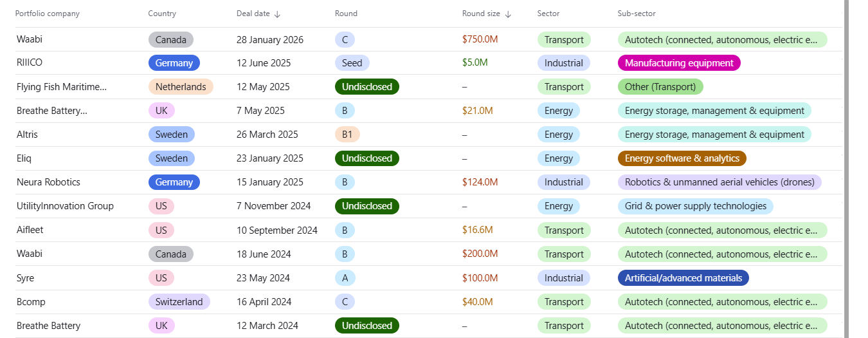Click the vertical scrollbar on the right
The image size is (868, 338).
pos(847,169)
